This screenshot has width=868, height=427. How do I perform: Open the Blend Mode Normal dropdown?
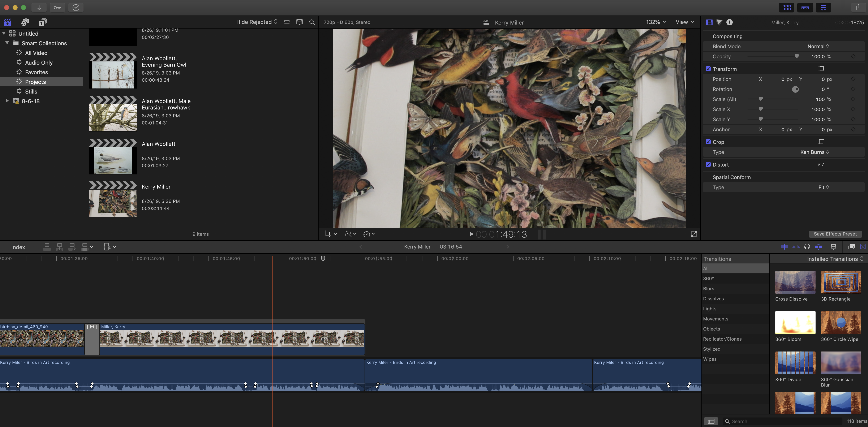(x=818, y=46)
